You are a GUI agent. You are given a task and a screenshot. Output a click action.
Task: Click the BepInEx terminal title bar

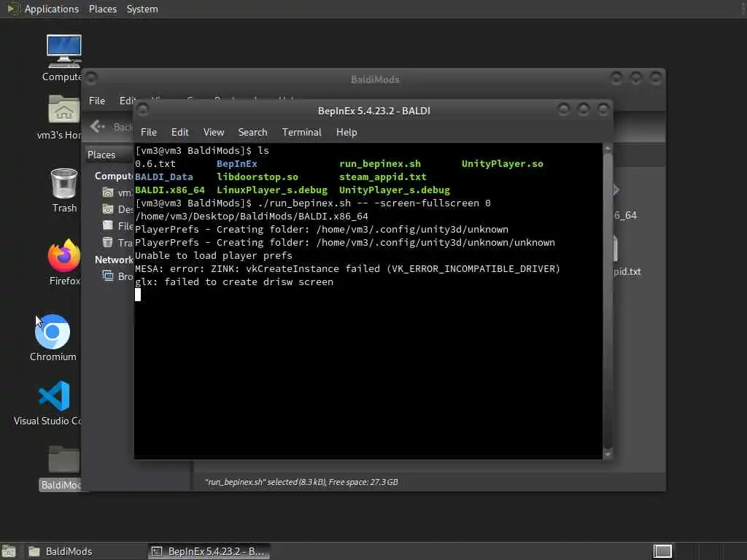pyautogui.click(x=374, y=111)
